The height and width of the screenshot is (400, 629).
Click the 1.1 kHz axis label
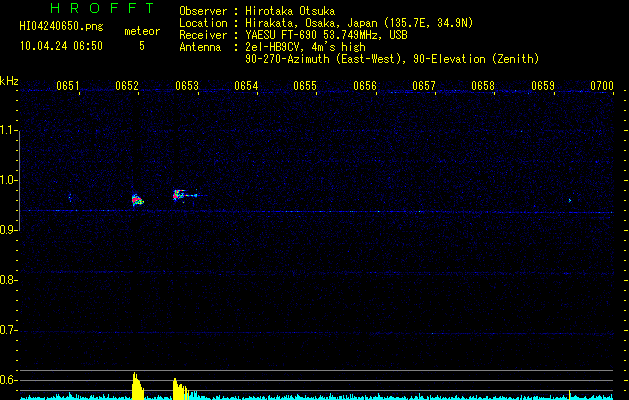point(9,130)
